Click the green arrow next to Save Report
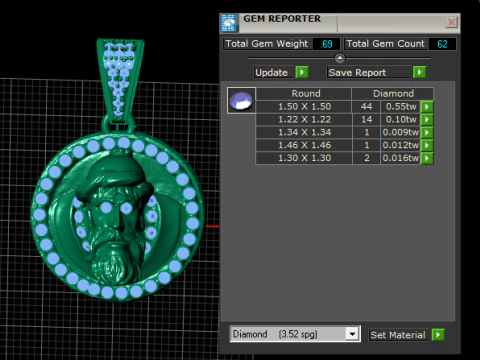The height and width of the screenshot is (360, 480). pos(419,72)
